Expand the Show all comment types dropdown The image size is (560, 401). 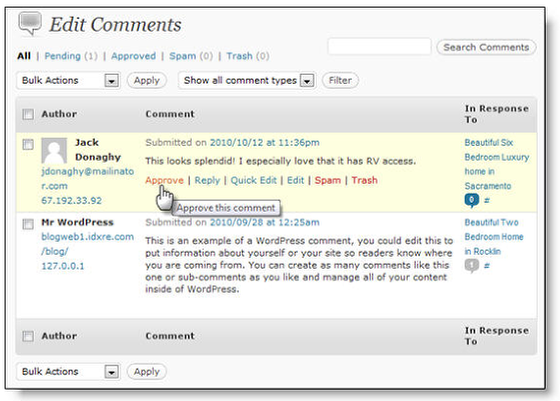tap(247, 80)
